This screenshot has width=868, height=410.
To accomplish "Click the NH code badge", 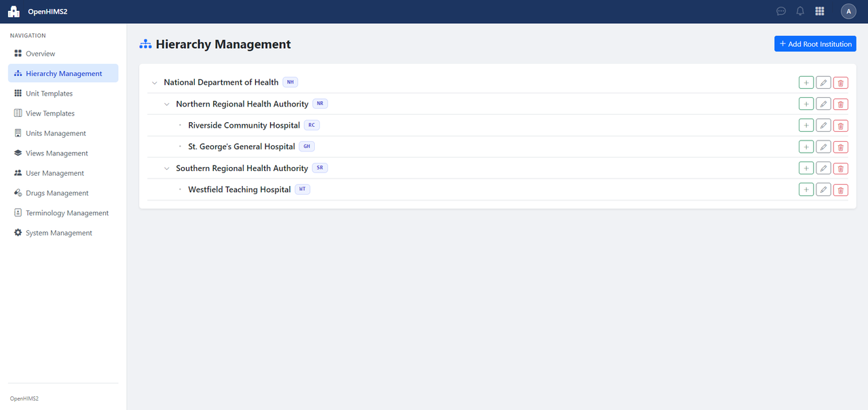I will pyautogui.click(x=290, y=82).
